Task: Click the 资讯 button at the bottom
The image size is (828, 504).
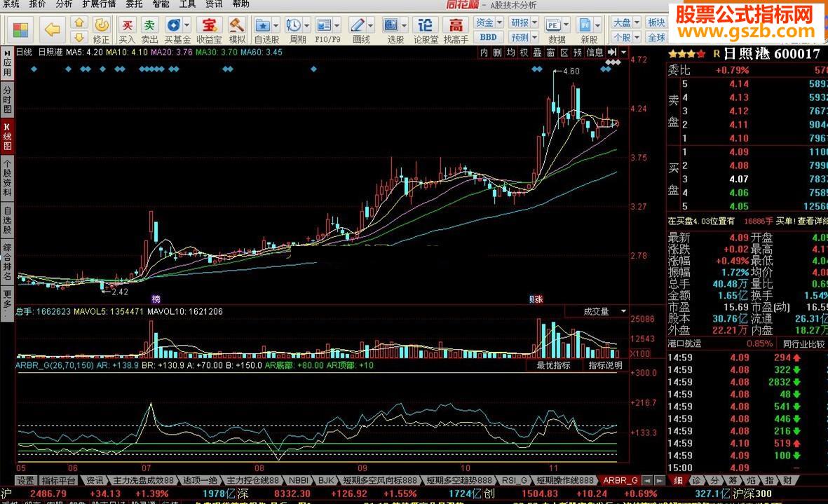Action: (95, 480)
